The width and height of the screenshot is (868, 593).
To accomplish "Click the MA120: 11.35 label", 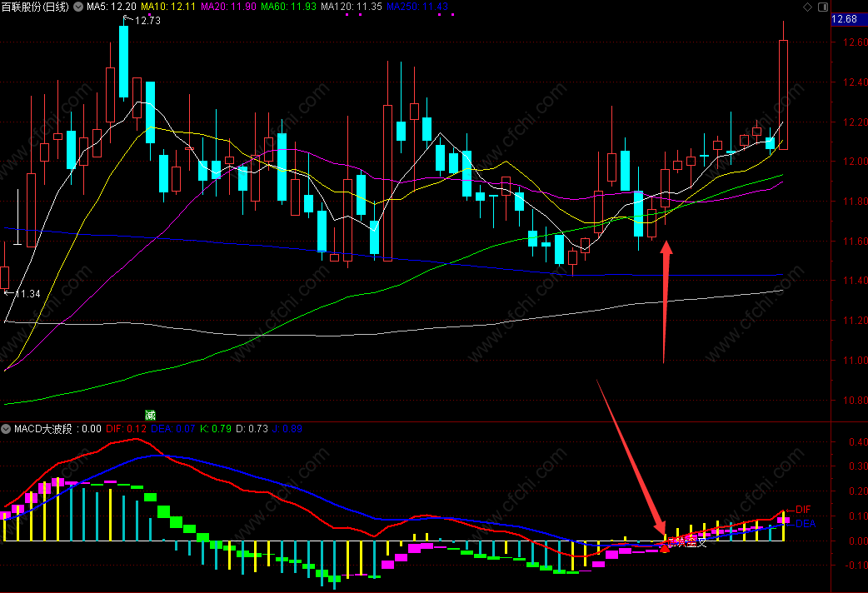I will click(x=352, y=7).
